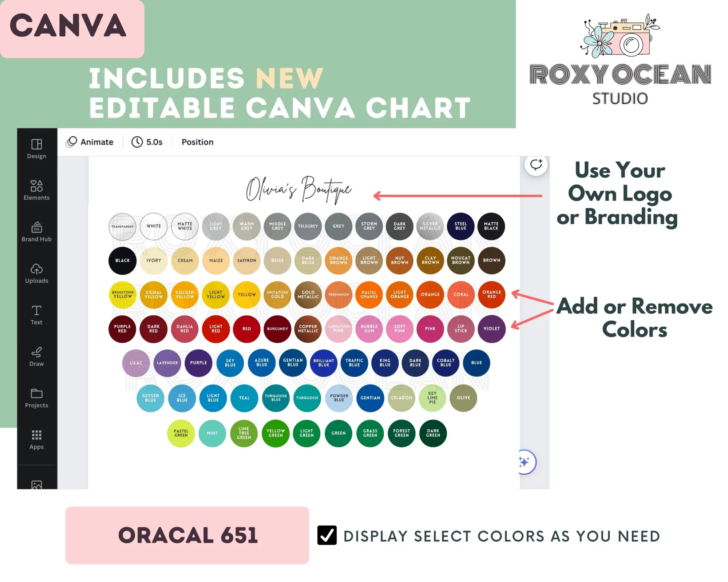Click the refresh/reset icon top right
Screen dimensions: 728x582
coord(534,165)
